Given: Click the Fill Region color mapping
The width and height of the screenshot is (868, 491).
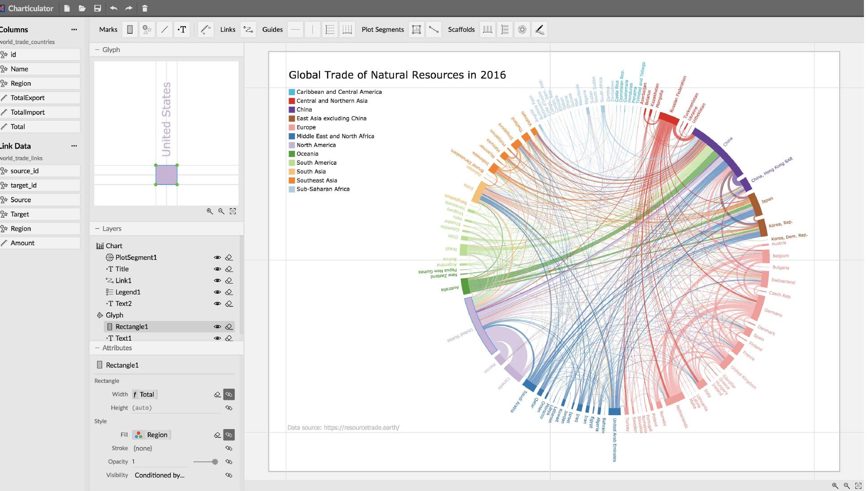Looking at the screenshot, I should pos(152,435).
